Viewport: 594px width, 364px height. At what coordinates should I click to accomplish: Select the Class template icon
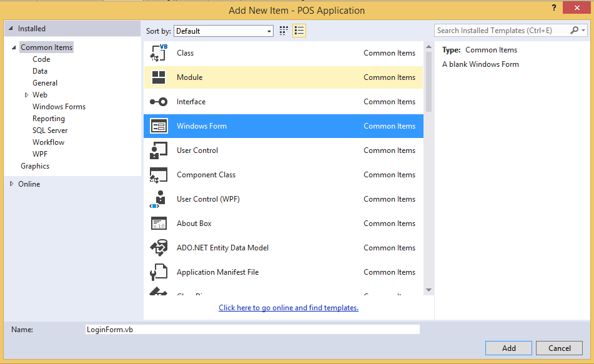click(159, 53)
